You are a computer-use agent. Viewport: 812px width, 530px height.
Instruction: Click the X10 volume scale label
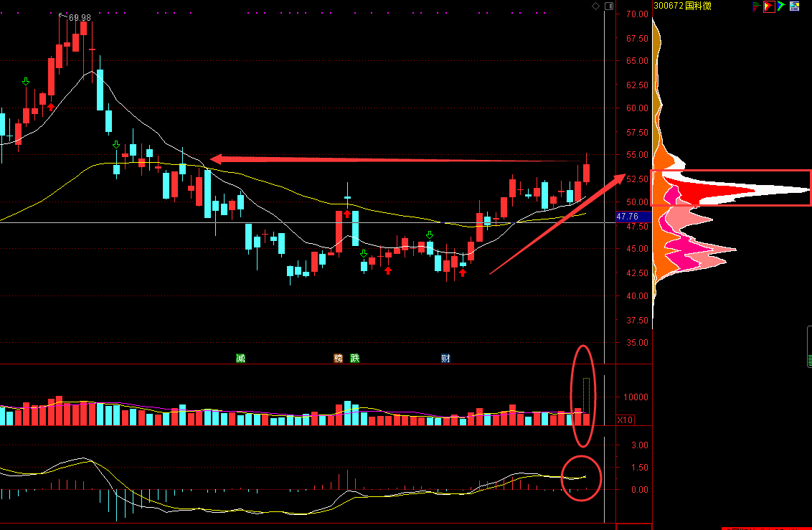click(625, 420)
